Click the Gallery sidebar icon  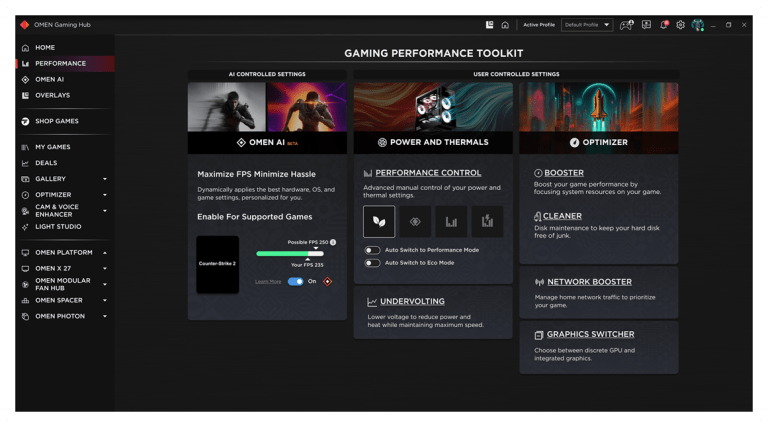tap(25, 179)
